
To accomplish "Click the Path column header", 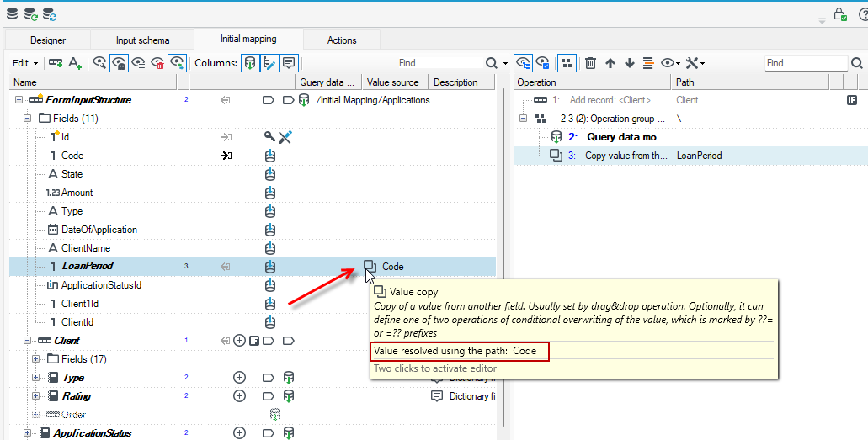I will pyautogui.click(x=750, y=82).
